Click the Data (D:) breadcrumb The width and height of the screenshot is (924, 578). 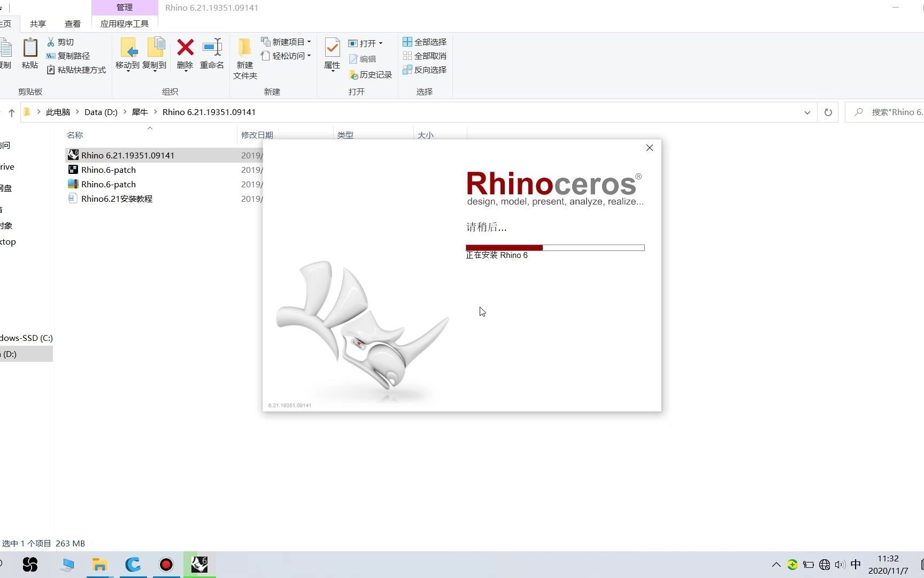coord(101,112)
